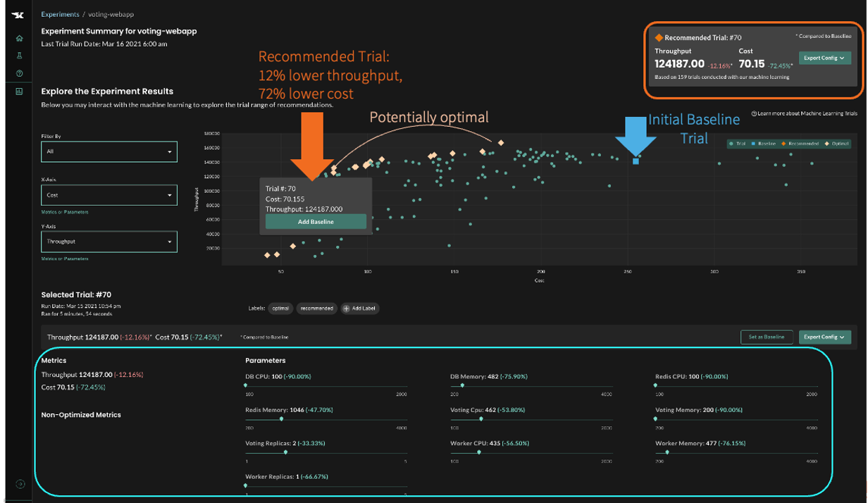Expand the sidebar with the arrow icon
Screen dimensions: 868x503
pos(20,484)
